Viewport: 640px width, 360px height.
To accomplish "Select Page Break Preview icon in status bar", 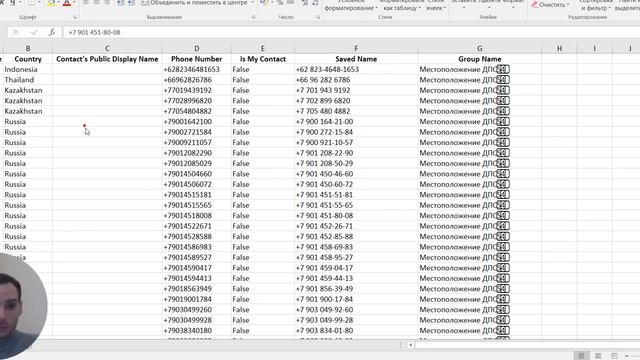I will (x=614, y=356).
